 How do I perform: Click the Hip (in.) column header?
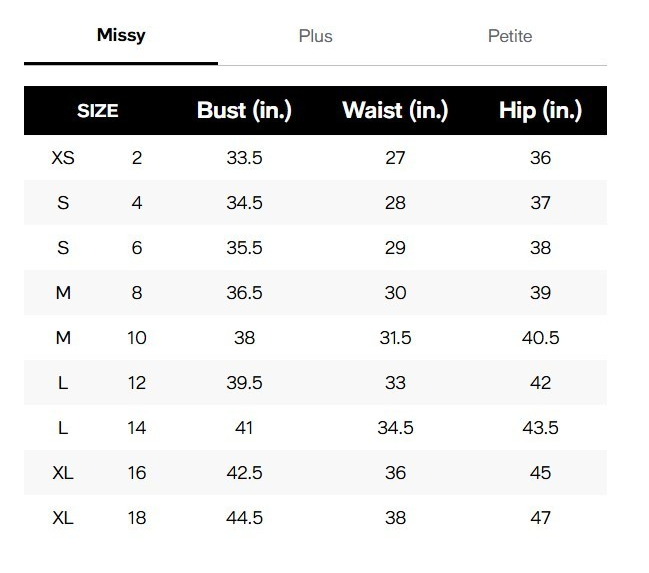(x=540, y=111)
